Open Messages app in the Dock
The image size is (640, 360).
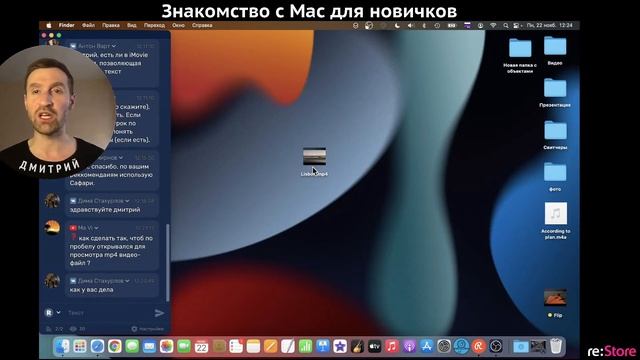pyautogui.click(x=132, y=347)
